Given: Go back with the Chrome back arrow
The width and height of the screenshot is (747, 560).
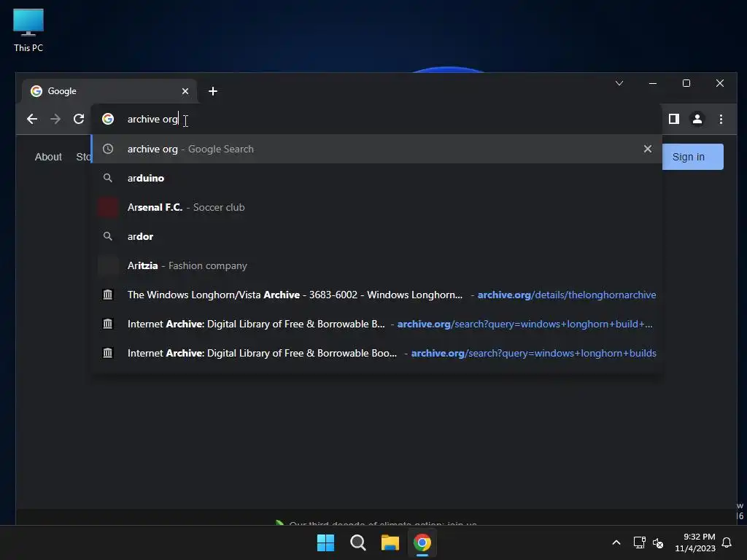Looking at the screenshot, I should (x=32, y=119).
